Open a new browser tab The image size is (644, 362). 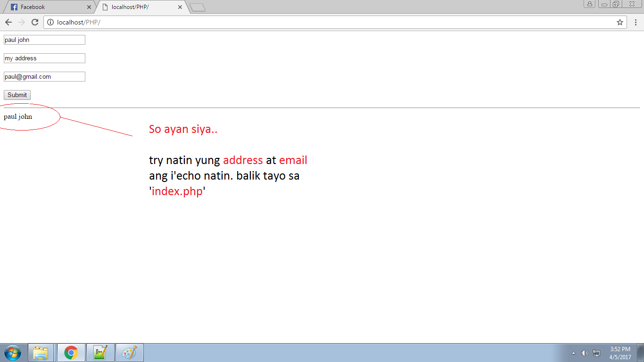(x=197, y=7)
